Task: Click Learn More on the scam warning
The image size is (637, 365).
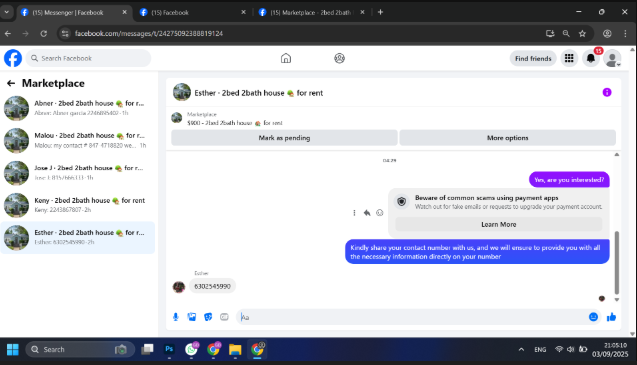Action: point(498,224)
